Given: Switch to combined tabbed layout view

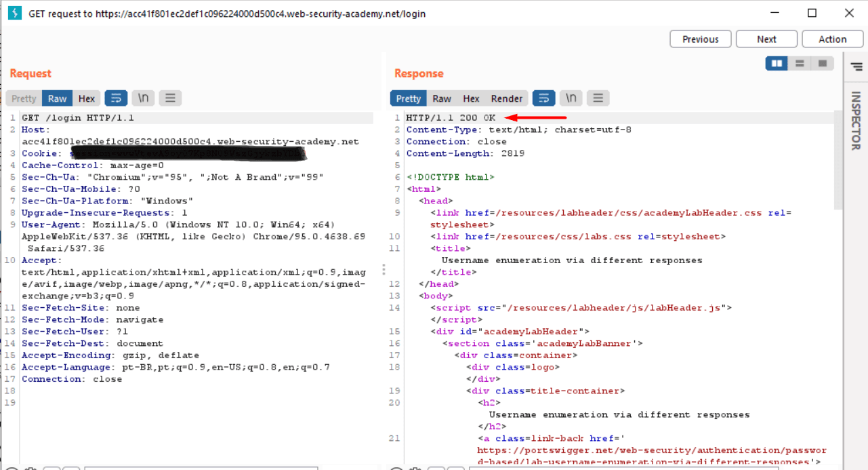Looking at the screenshot, I should point(823,63).
